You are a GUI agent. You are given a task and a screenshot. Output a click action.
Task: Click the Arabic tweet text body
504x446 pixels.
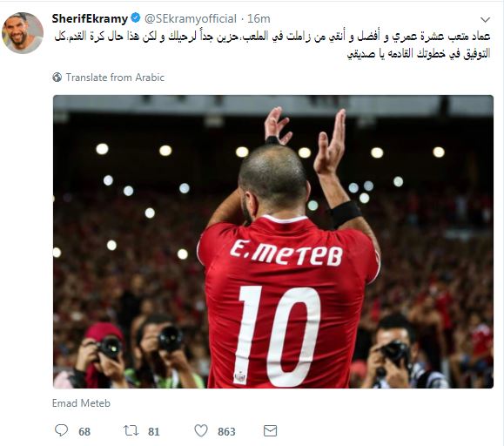272,44
